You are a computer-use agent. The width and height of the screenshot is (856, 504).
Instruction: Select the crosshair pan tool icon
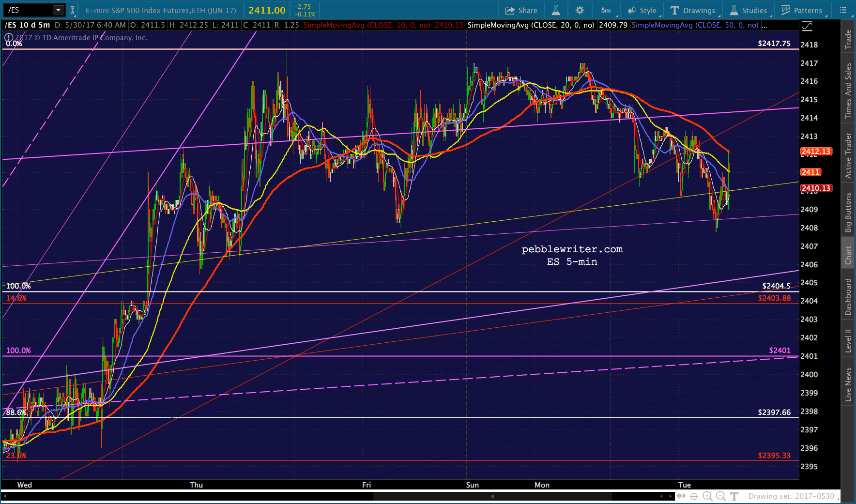[x=694, y=496]
